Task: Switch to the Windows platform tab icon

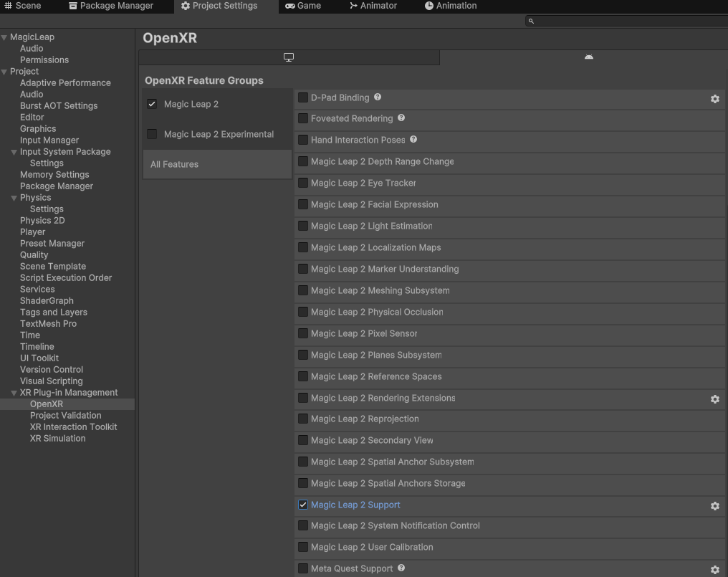Action: coord(289,56)
